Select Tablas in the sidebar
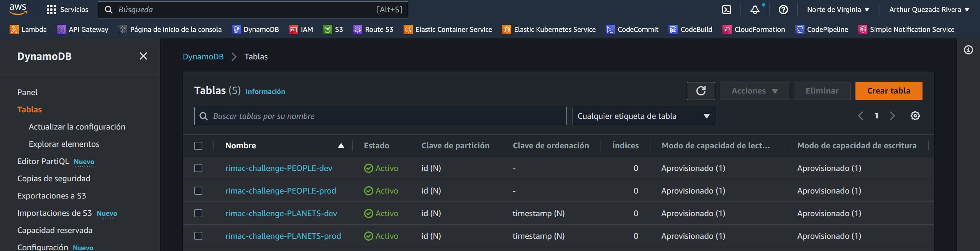The height and width of the screenshot is (251, 980). pos(30,110)
